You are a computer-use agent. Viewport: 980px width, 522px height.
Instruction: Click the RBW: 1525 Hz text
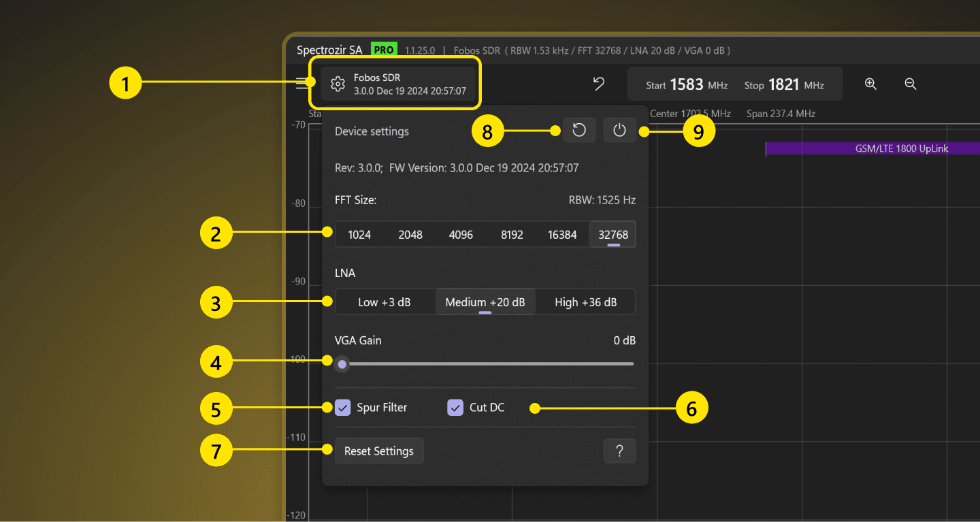[x=602, y=200]
